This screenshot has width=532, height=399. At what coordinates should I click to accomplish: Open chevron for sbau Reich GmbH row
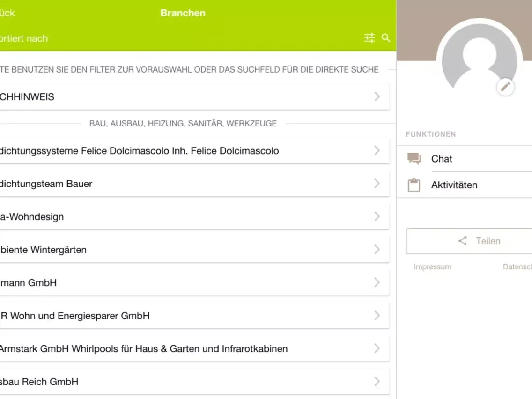(377, 381)
